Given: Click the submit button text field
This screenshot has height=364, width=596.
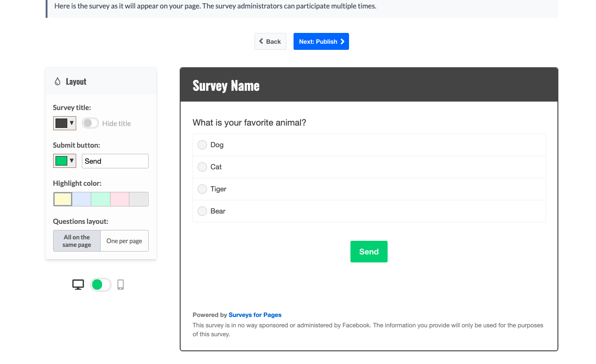Looking at the screenshot, I should 115,161.
